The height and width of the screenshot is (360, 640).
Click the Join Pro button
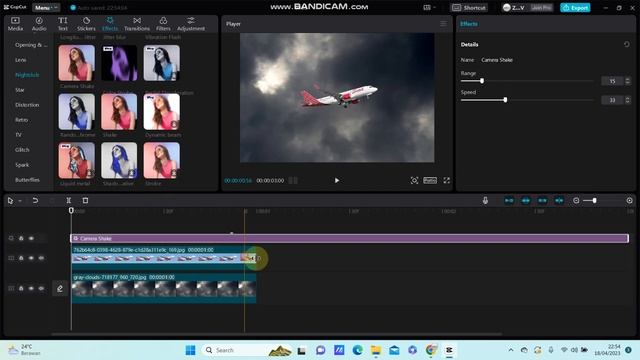click(541, 7)
